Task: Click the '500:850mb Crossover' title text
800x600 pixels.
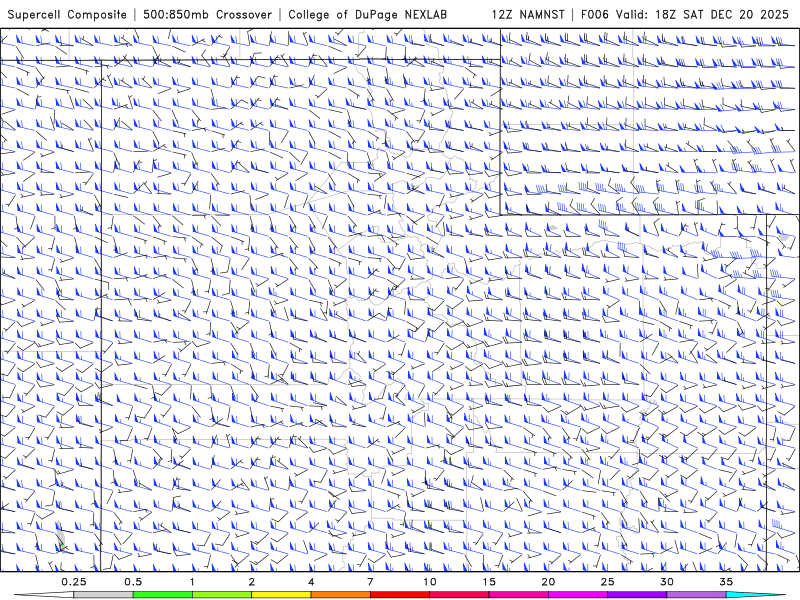Action: coord(207,15)
